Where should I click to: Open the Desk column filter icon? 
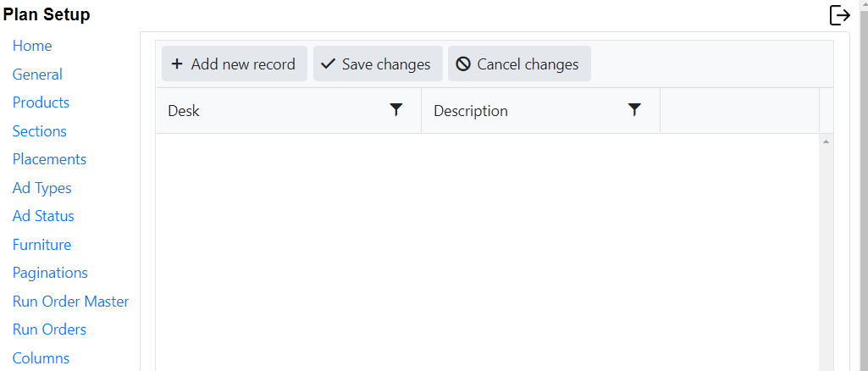[x=395, y=109]
